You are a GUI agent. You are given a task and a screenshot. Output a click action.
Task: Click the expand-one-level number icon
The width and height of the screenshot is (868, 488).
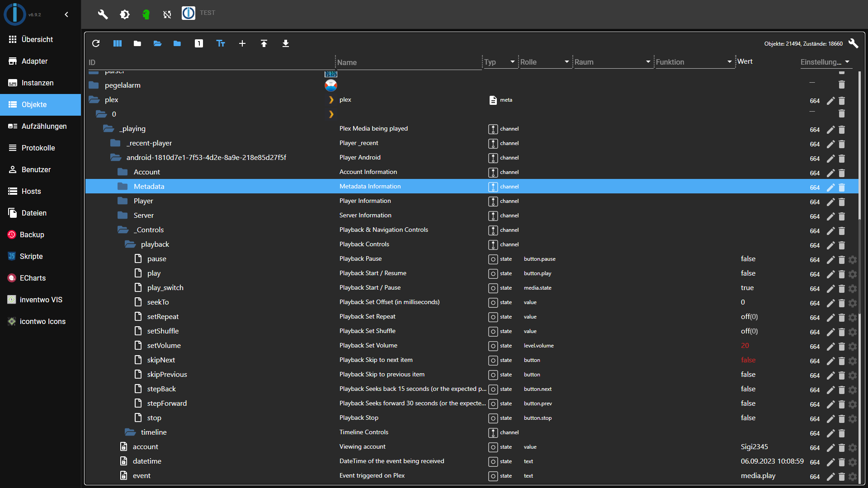199,43
